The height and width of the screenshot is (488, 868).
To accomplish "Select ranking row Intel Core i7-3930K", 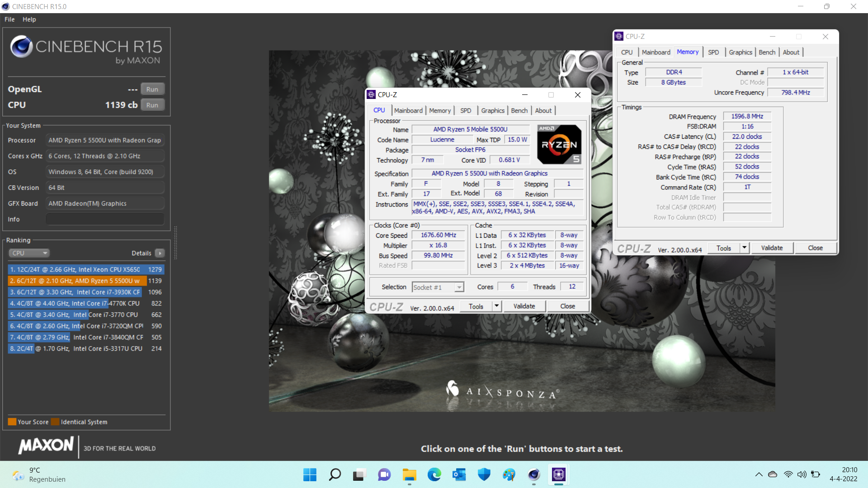I will coord(86,292).
